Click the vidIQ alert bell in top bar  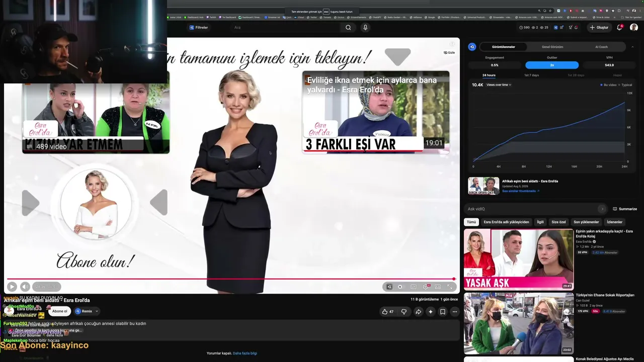[576, 28]
